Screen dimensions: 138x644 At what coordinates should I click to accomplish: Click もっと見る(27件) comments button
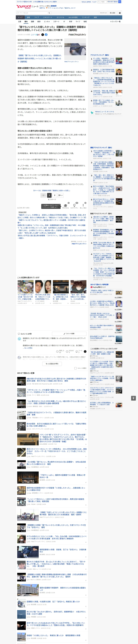coord(52,364)
